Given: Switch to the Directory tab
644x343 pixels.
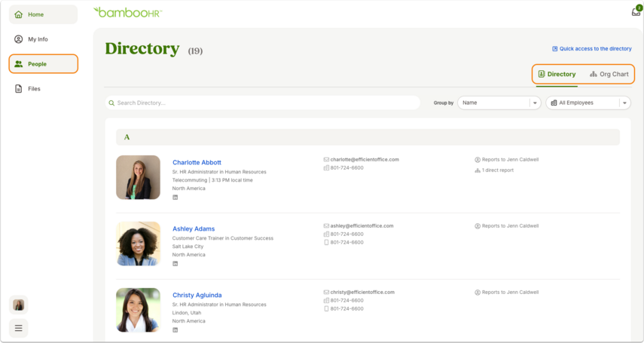Looking at the screenshot, I should click(x=557, y=74).
